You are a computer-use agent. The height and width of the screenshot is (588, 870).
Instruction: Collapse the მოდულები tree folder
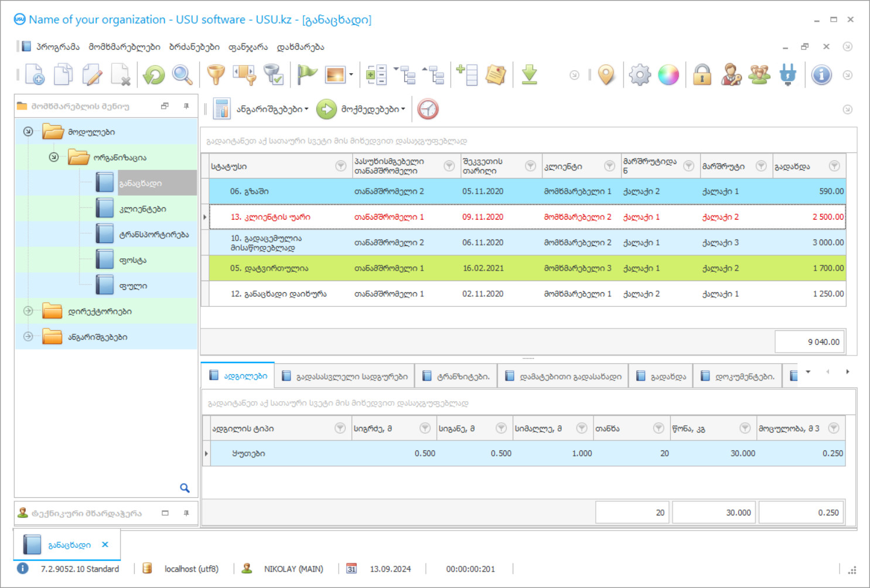click(28, 131)
